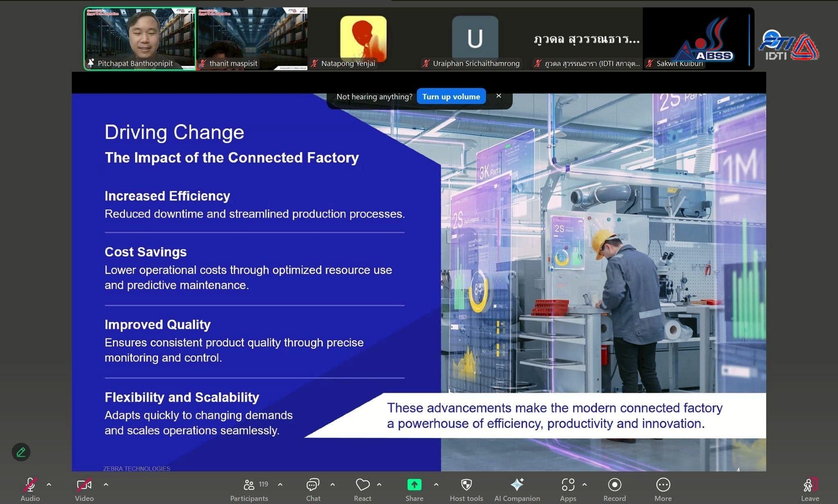838x504 pixels.
Task: Select Pitchapat Banthoonipit video tile
Action: pos(140,39)
